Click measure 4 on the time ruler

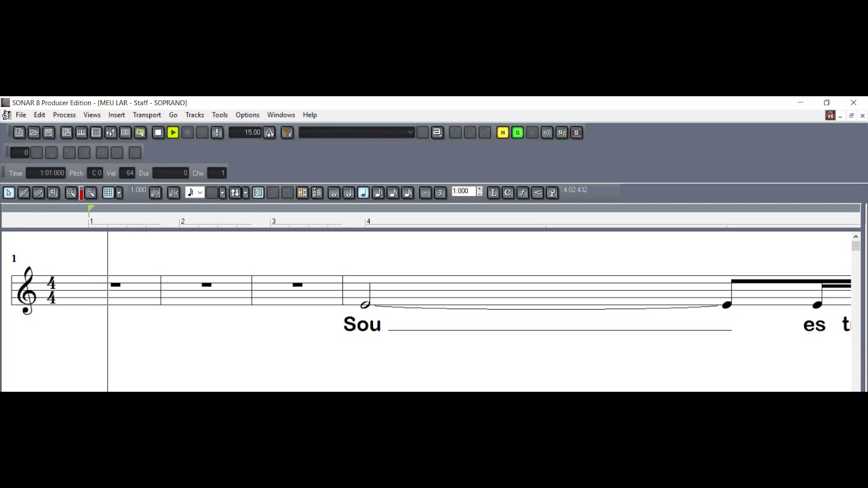pos(368,222)
